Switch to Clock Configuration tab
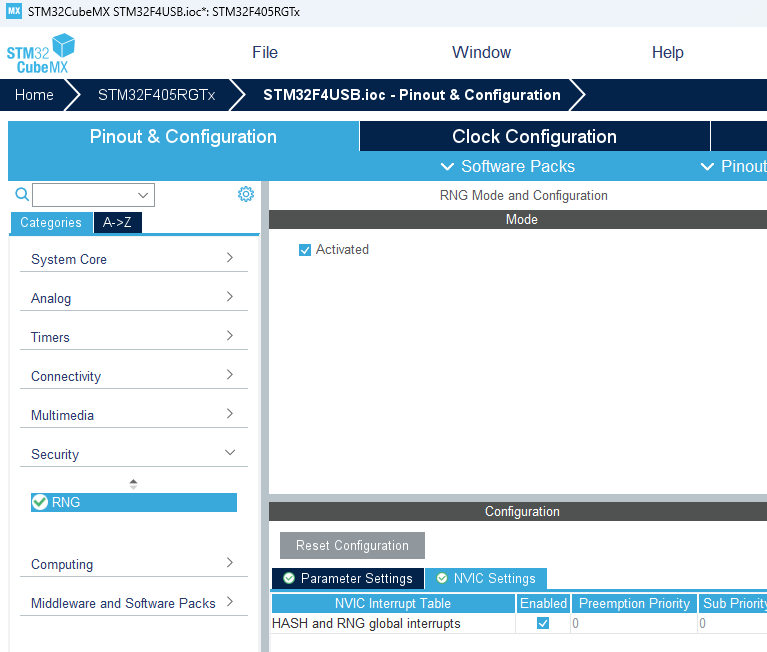This screenshot has height=652, width=767. [534, 136]
